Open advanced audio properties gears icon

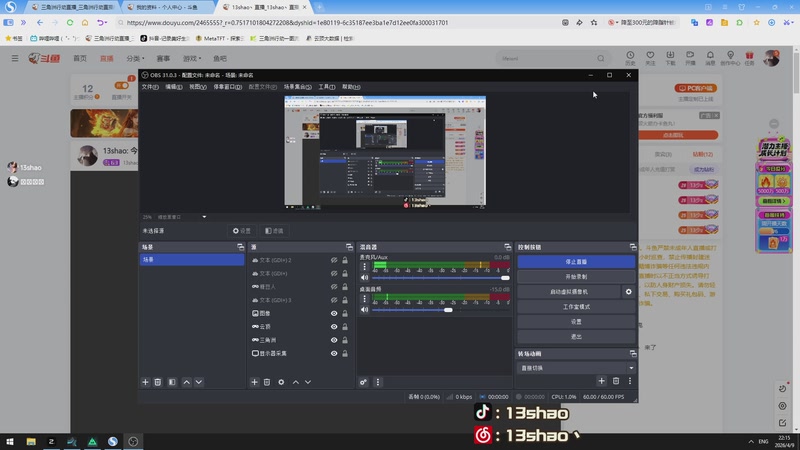tap(363, 382)
